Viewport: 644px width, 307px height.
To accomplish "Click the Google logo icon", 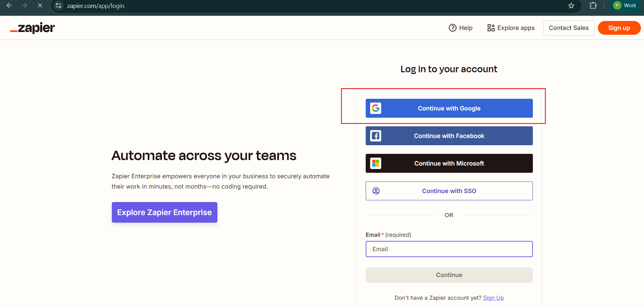I will pos(376,108).
